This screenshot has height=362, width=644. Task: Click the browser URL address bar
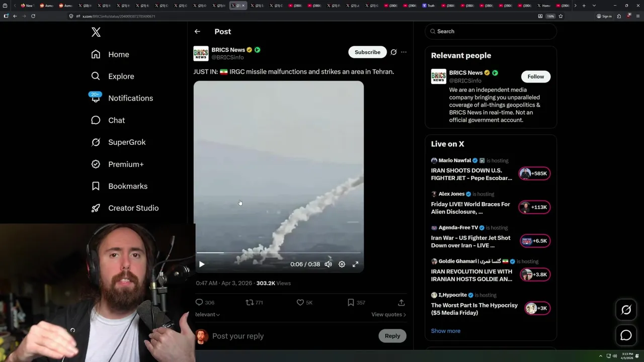(302, 16)
